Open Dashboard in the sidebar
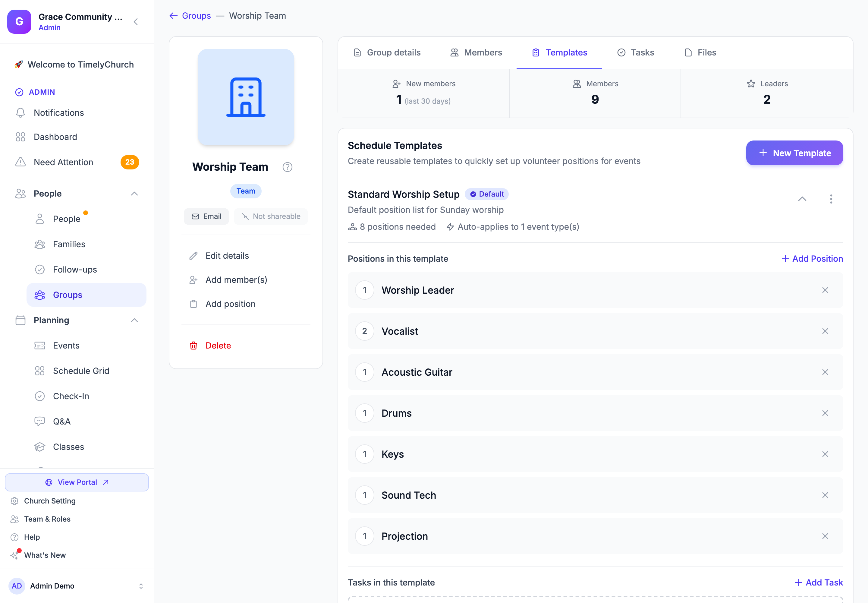The height and width of the screenshot is (603, 868). click(x=77, y=137)
